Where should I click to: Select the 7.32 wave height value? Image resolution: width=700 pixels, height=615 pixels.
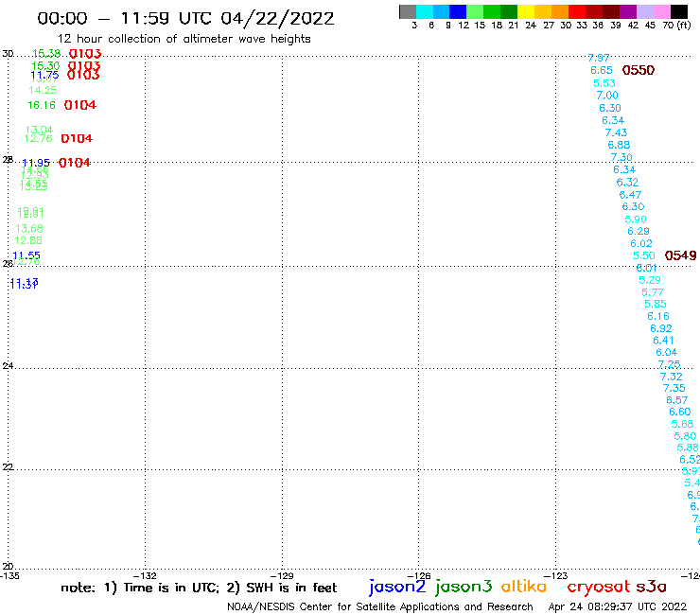671,377
